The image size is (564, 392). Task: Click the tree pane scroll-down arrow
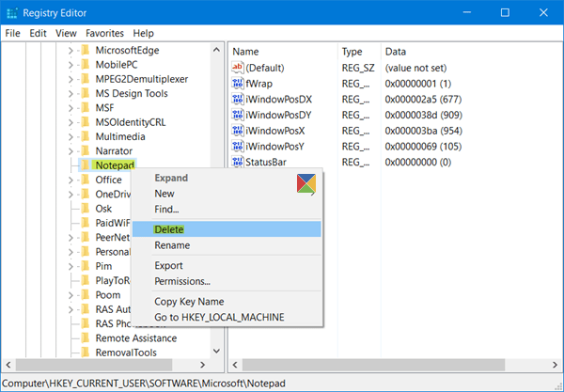coord(216,351)
